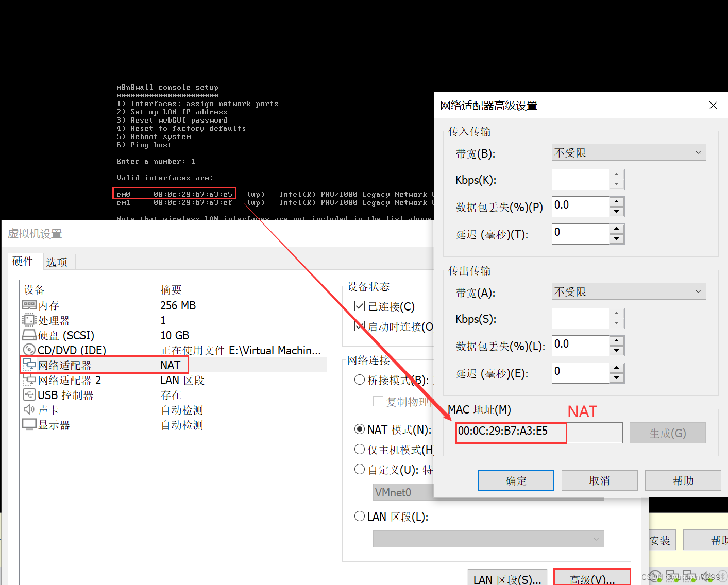This screenshot has height=585, width=728.
Task: Choose the LAN 区段(L) radio button
Action: [360, 516]
